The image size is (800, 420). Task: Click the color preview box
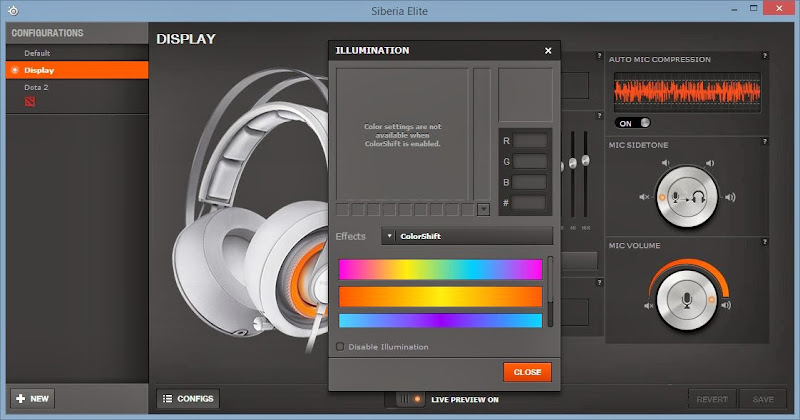click(525, 95)
